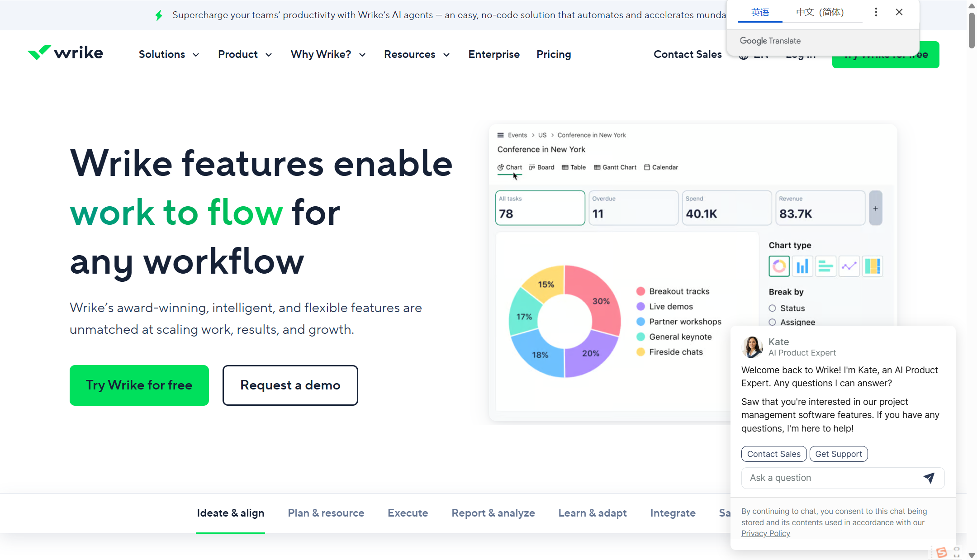The width and height of the screenshot is (977, 560).
Task: Select the Status radio option
Action: pos(772,308)
